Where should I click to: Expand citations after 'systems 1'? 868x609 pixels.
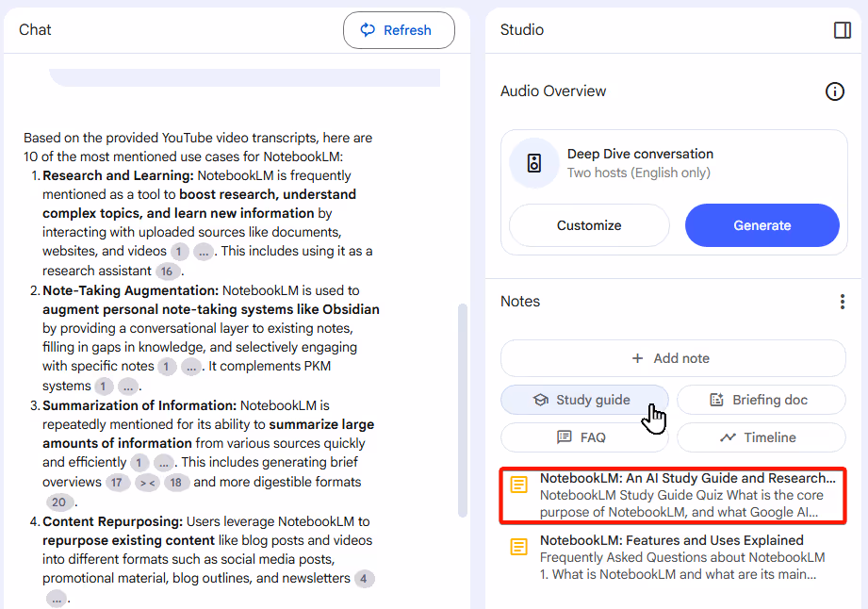coord(128,387)
